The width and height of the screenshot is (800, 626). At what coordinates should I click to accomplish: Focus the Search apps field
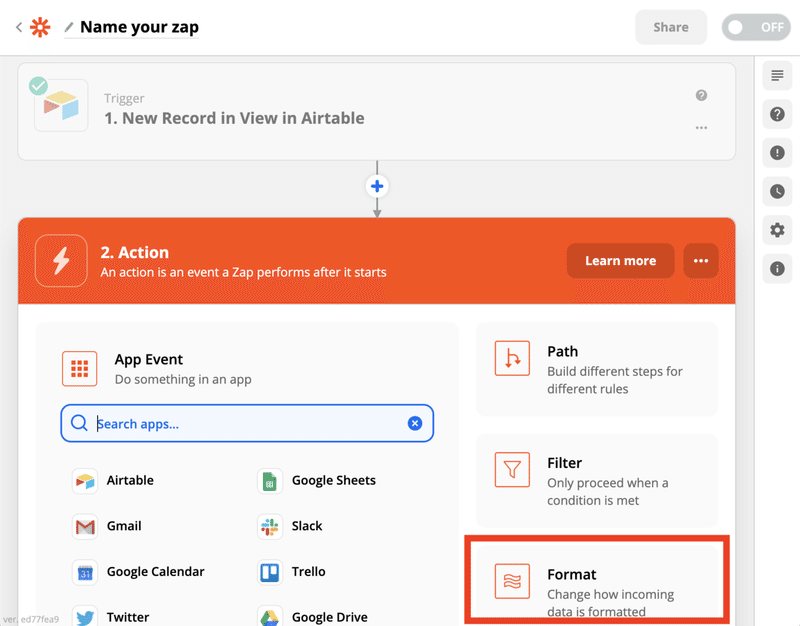pos(247,423)
